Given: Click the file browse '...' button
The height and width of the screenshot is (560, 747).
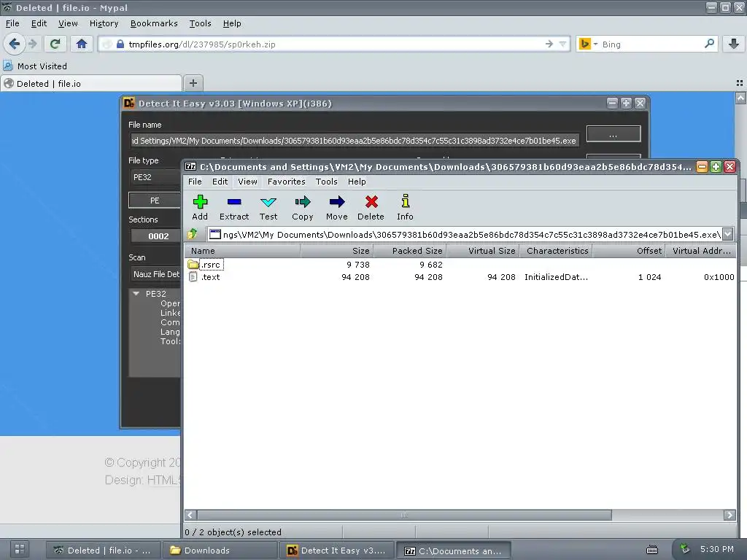Looking at the screenshot, I should point(613,134).
